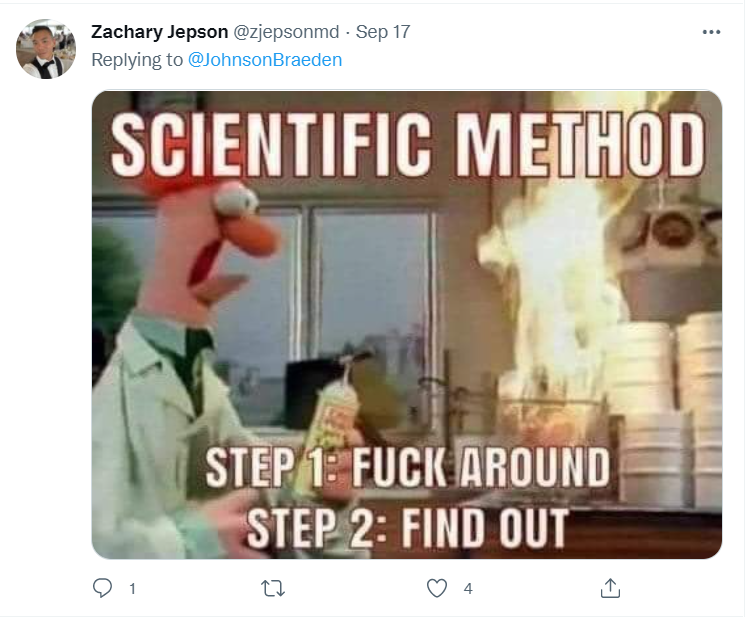
Task: Open Zachary Jepson's profile avatar picture
Action: 46,49
